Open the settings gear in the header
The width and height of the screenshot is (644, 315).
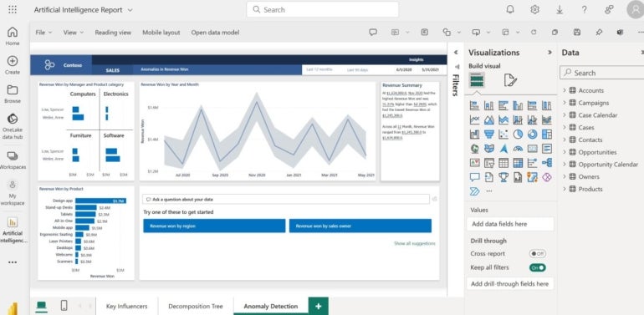[x=534, y=10]
